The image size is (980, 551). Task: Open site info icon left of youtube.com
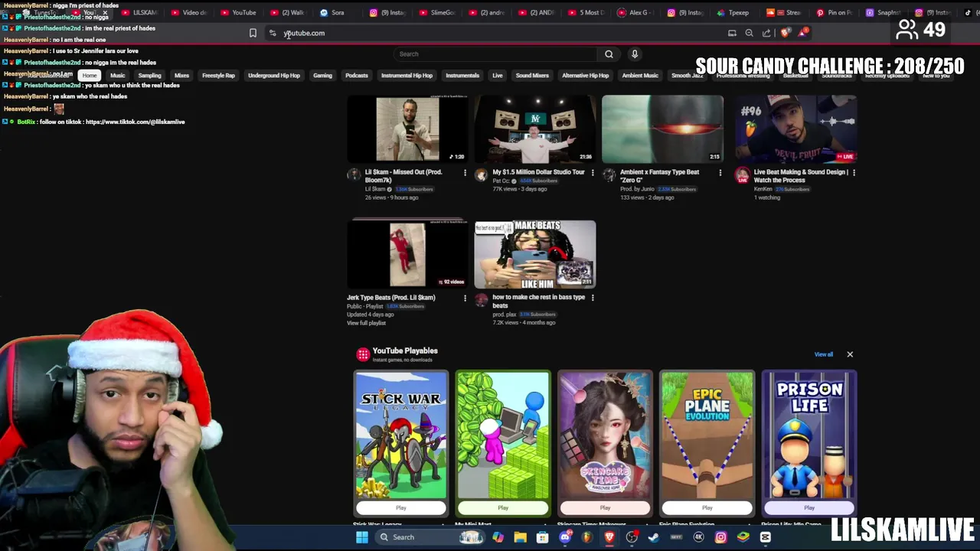[273, 33]
